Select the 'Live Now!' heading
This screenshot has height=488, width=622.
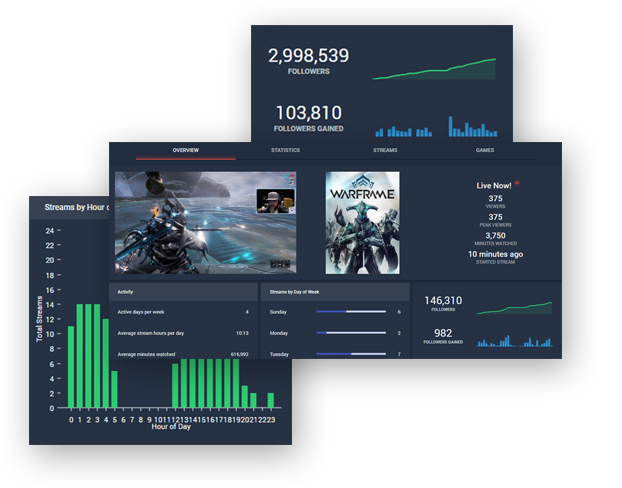click(x=494, y=186)
